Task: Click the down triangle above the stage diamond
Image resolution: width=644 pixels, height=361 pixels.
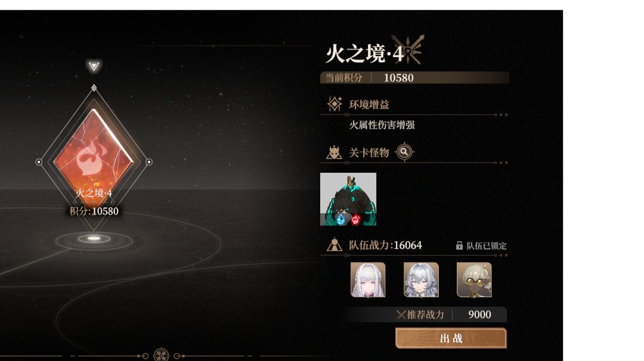Action: pos(94,66)
